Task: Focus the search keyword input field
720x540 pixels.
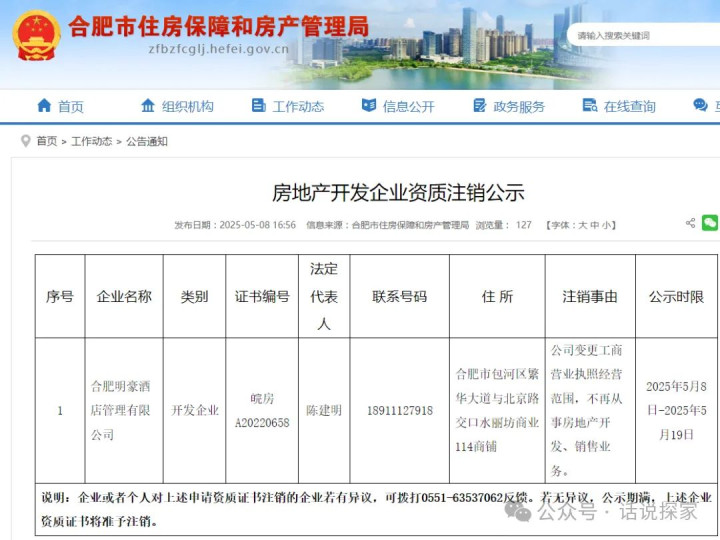Action: 644,35
